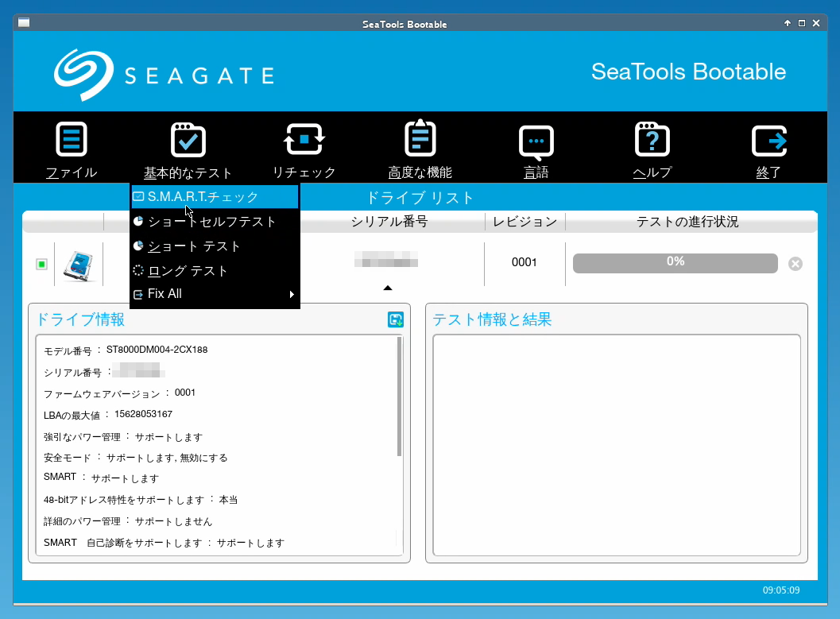Close the SeaTools Bootable window
The width and height of the screenshot is (840, 619).
coord(816,23)
